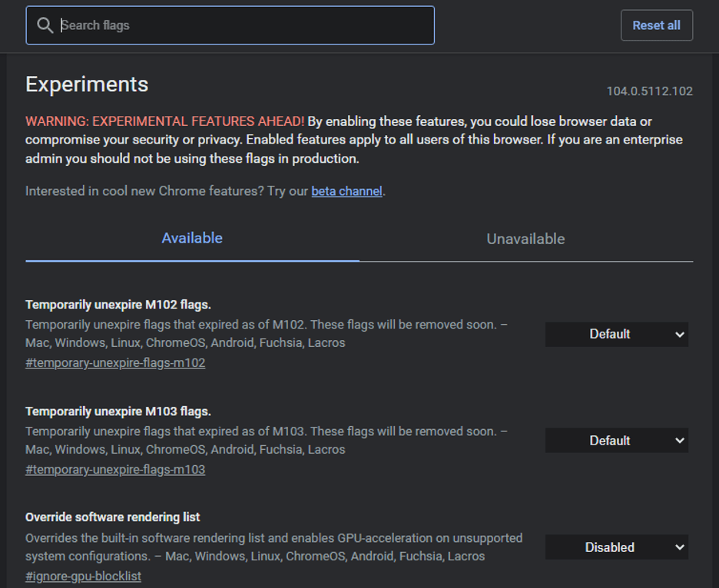The width and height of the screenshot is (719, 588).
Task: Open the beta channel link
Action: pyautogui.click(x=346, y=191)
